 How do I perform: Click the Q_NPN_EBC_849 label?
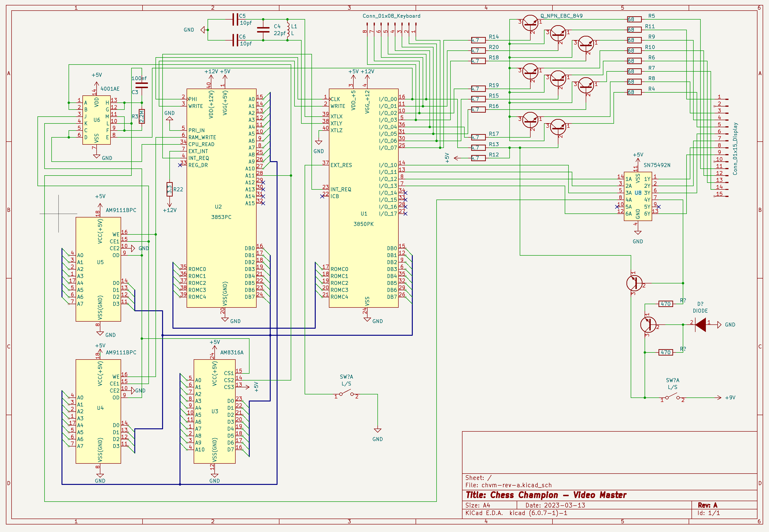(x=562, y=16)
